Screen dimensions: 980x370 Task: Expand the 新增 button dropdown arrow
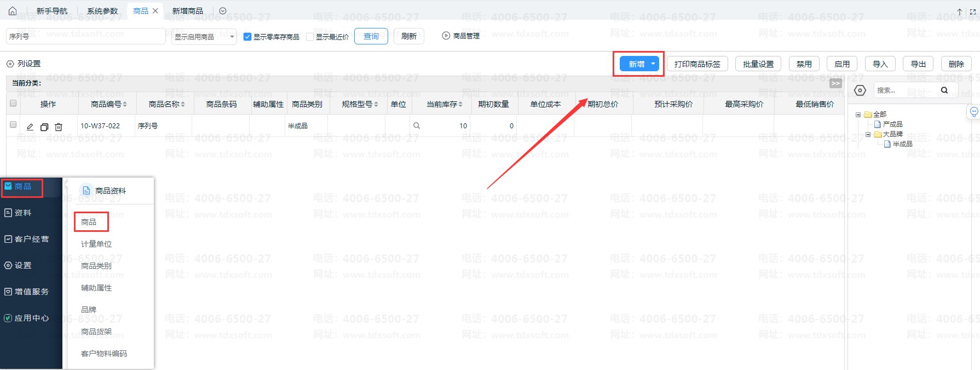coord(653,64)
